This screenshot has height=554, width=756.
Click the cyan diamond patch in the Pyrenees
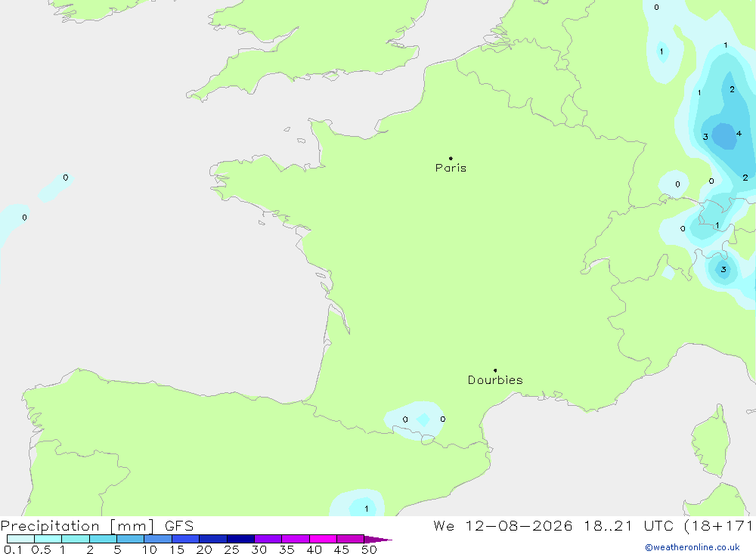423,419
